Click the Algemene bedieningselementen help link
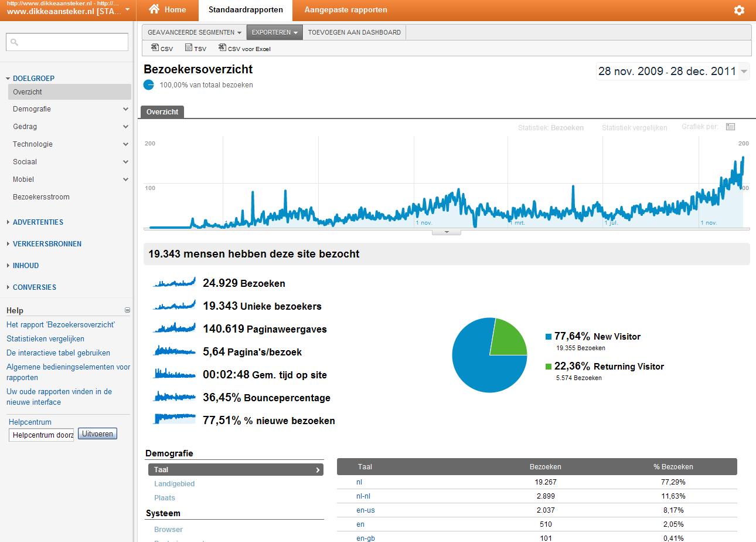Viewport: 756px width, 542px height. point(68,372)
